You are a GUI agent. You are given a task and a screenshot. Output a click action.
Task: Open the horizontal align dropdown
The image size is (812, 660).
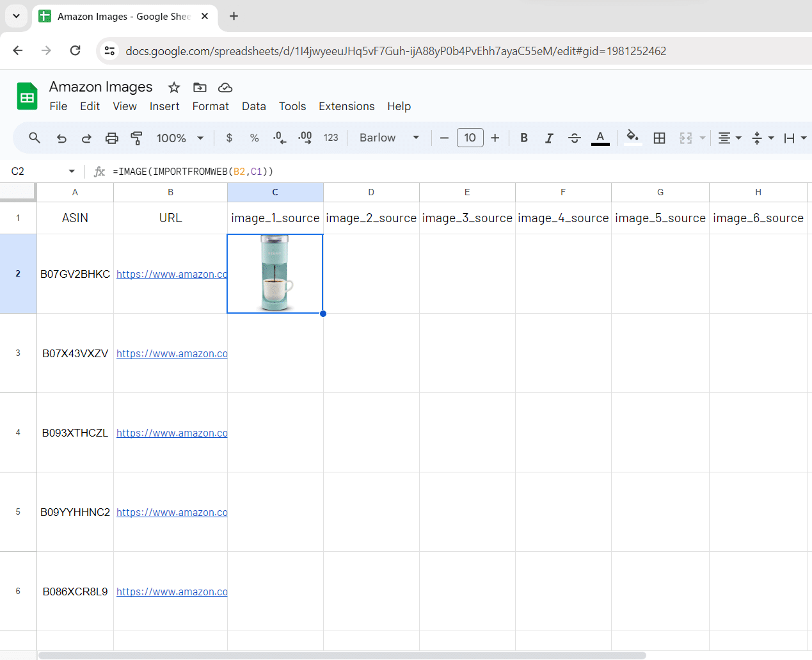(729, 138)
